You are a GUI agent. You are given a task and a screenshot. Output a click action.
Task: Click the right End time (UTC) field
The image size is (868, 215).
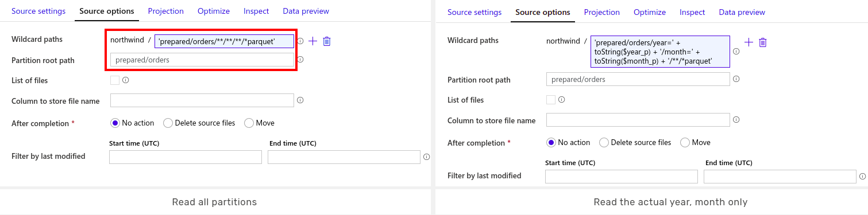point(780,177)
